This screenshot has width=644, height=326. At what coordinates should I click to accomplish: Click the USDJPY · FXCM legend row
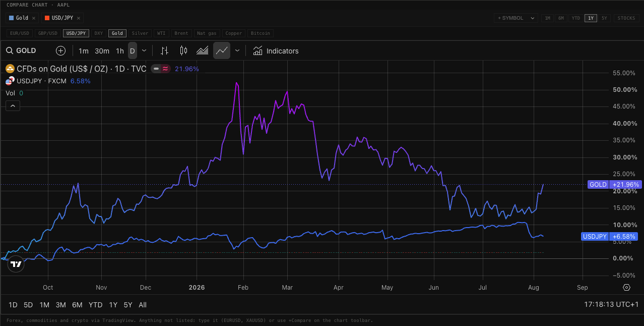click(42, 81)
